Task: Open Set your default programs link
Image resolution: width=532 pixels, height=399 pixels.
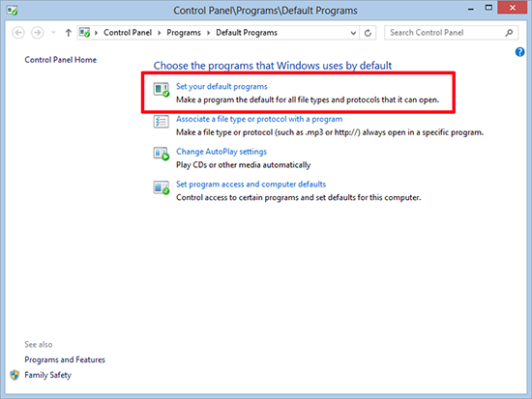Action: click(x=222, y=86)
